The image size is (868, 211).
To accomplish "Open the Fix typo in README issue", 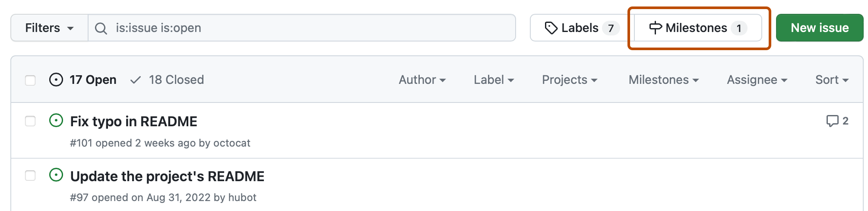I will (x=134, y=121).
